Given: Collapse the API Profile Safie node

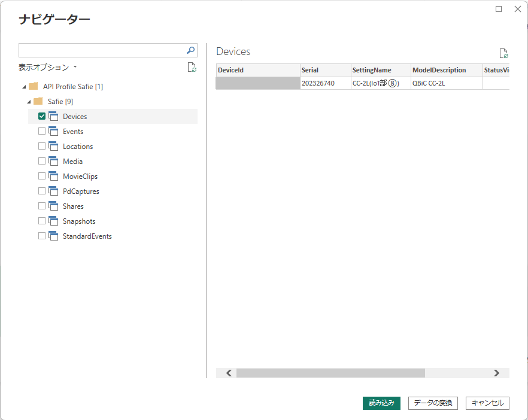Looking at the screenshot, I should (x=23, y=87).
